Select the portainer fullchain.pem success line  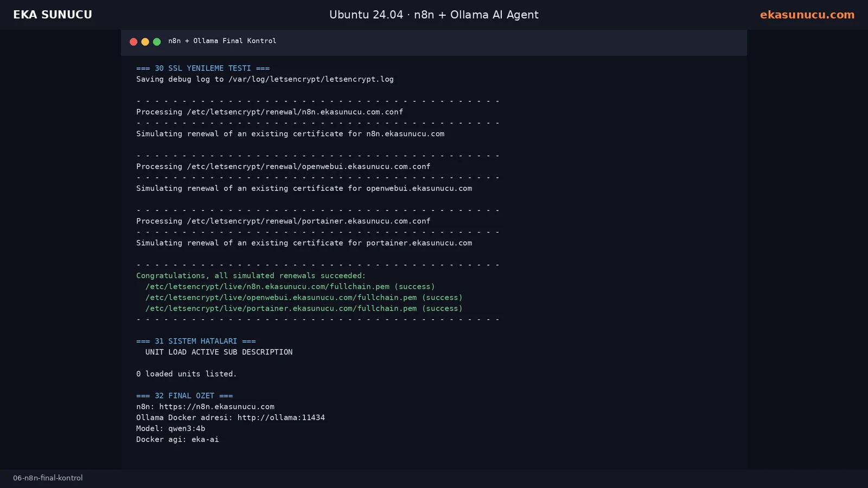pyautogui.click(x=304, y=309)
